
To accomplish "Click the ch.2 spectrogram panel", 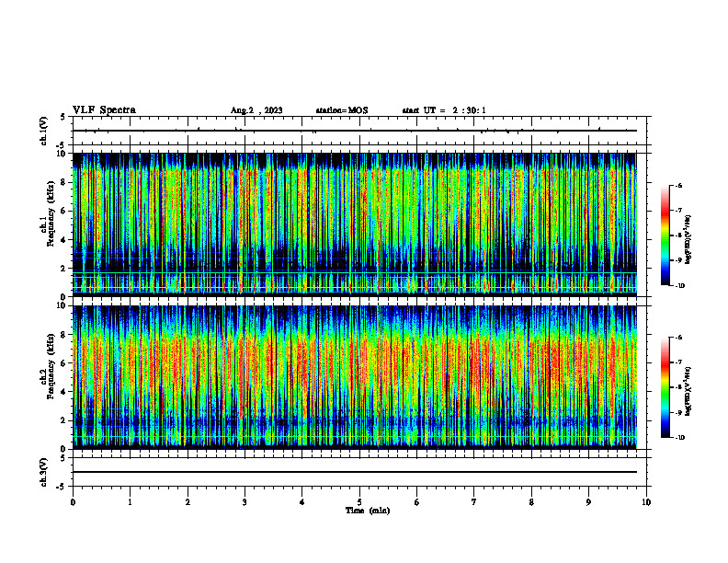I will [x=355, y=377].
